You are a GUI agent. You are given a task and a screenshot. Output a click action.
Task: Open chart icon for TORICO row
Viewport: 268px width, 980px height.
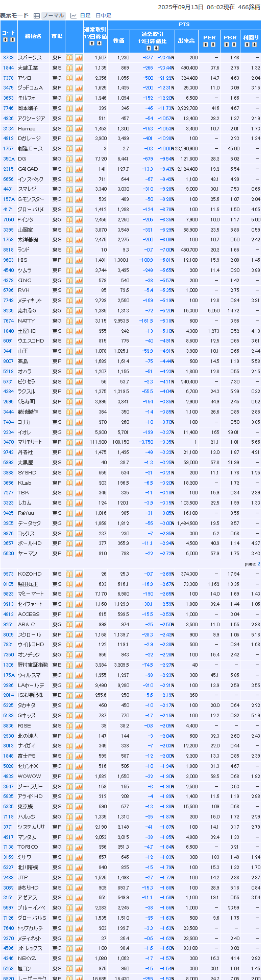(x=79, y=847)
